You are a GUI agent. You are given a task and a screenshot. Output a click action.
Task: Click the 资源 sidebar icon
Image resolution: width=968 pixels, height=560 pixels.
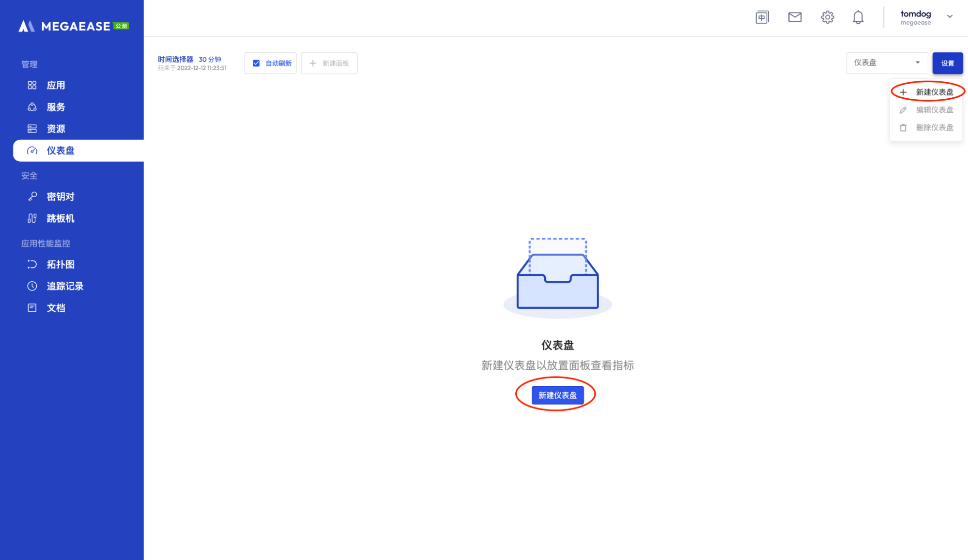click(x=32, y=129)
